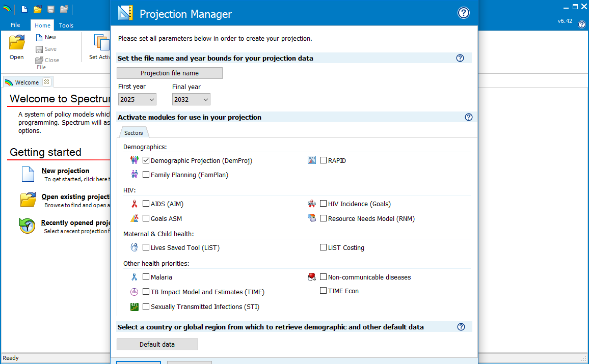Click New in the ribbon File group
Viewport: 589px width, 364px height.
pos(46,38)
